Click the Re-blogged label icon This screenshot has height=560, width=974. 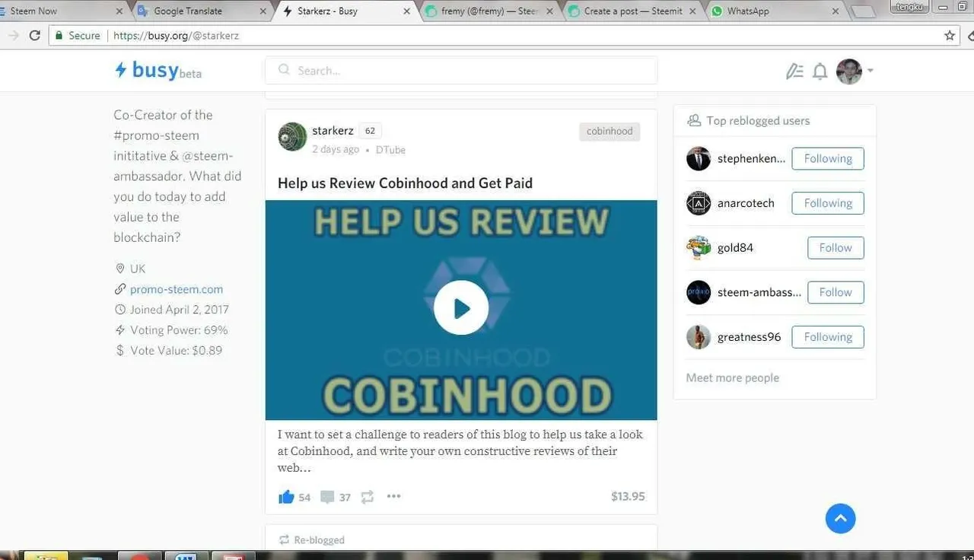tap(284, 539)
